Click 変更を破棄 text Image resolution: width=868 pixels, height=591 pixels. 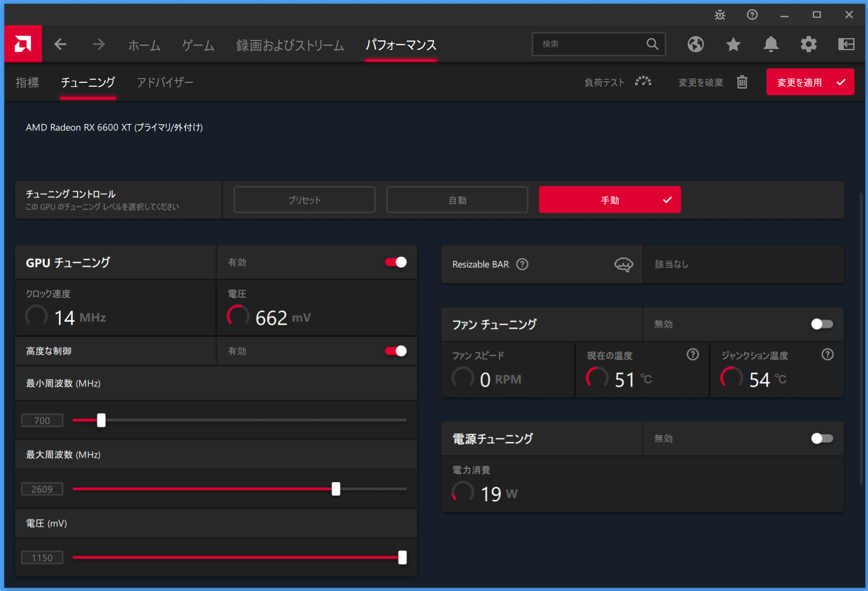[x=701, y=82]
